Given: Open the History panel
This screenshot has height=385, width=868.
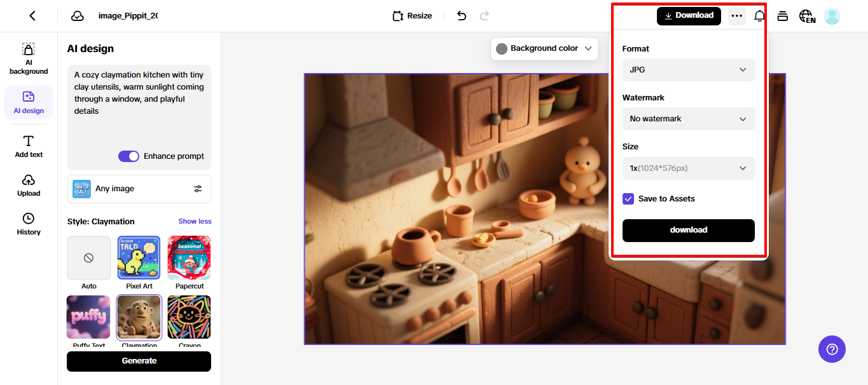Looking at the screenshot, I should 28,224.
